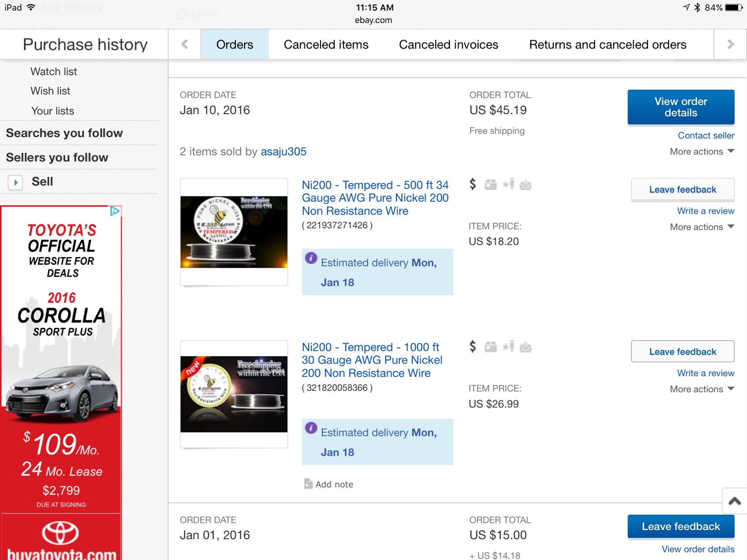Open the seller asaju305 profile link
747x560 pixels.
(284, 152)
